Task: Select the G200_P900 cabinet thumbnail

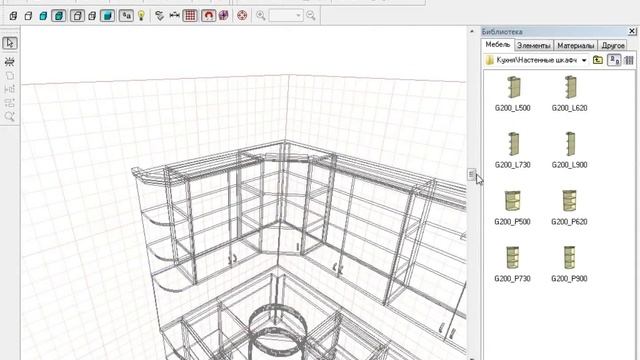Action: click(569, 257)
